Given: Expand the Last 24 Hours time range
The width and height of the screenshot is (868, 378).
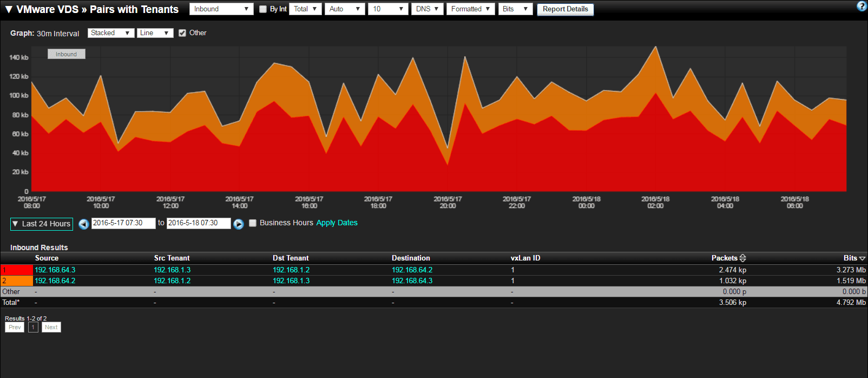Looking at the screenshot, I should point(42,224).
